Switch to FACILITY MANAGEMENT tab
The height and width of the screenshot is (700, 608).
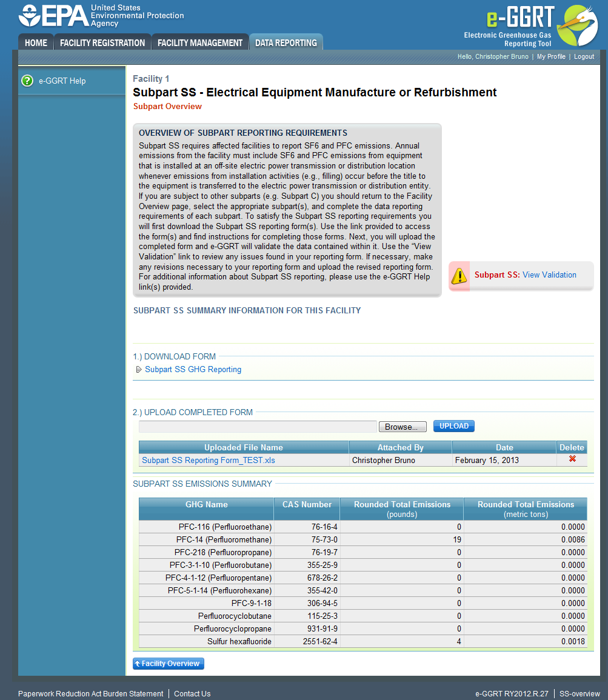tap(200, 43)
